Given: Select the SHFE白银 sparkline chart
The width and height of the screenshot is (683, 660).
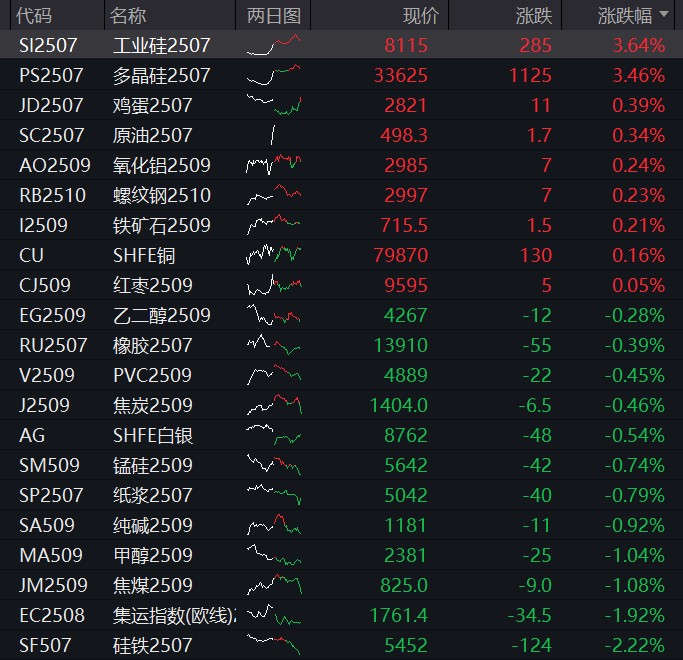Looking at the screenshot, I should click(x=273, y=435).
